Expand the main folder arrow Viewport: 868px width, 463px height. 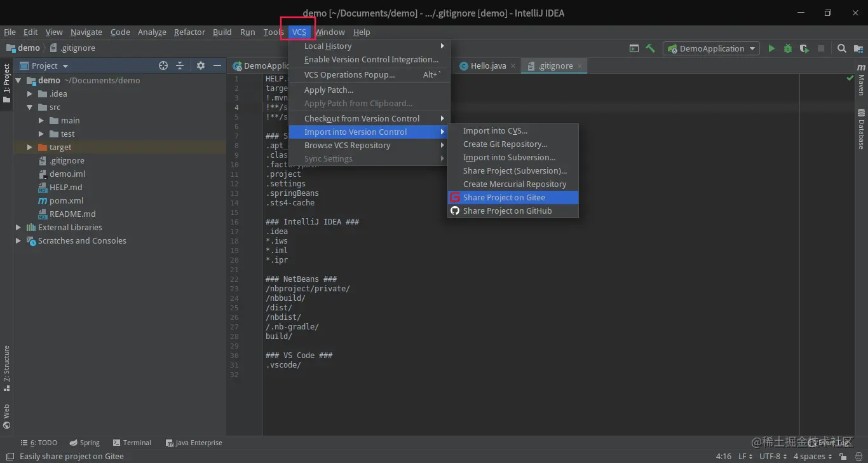pyautogui.click(x=41, y=121)
